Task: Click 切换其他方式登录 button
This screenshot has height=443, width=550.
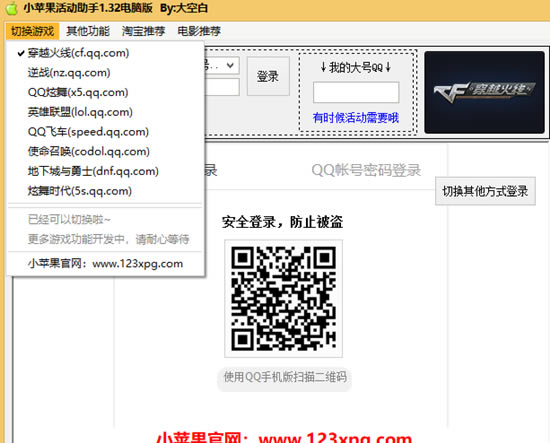Action: 485,191
